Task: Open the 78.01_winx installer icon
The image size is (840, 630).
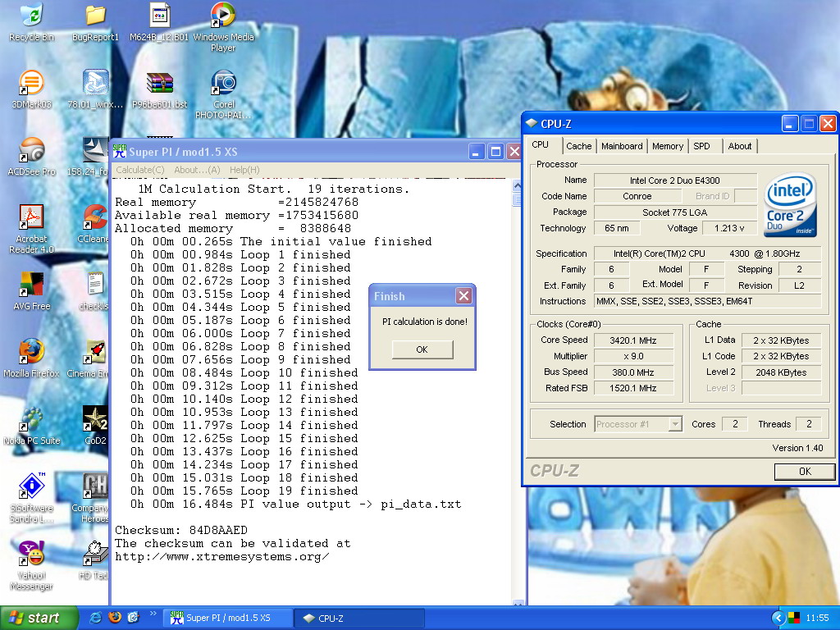Action: click(x=95, y=90)
